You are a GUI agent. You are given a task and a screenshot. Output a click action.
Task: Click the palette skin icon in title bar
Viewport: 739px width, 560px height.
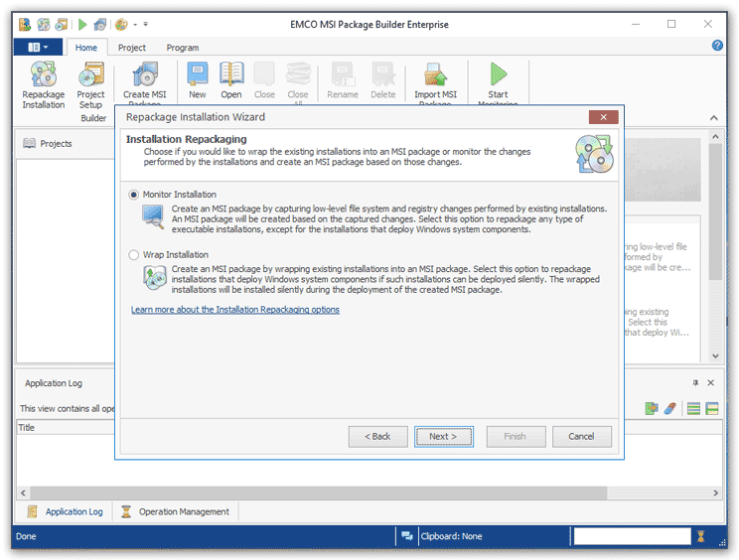coord(121,24)
